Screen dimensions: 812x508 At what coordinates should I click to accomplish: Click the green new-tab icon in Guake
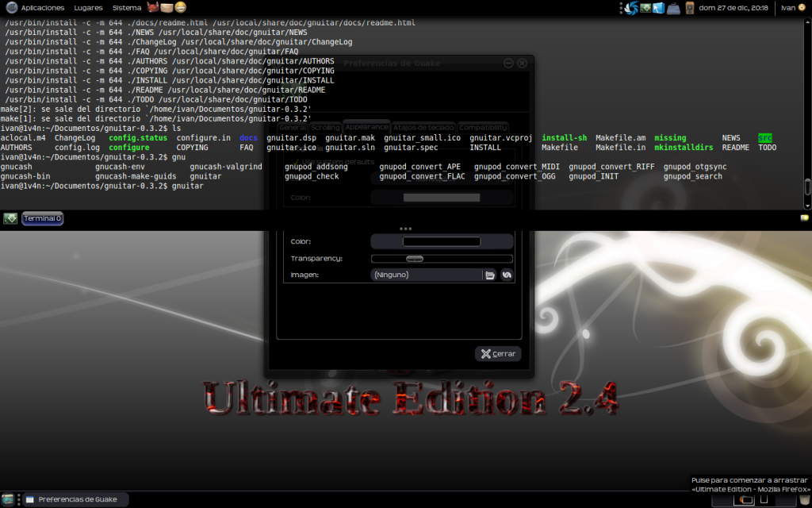pyautogui.click(x=10, y=218)
